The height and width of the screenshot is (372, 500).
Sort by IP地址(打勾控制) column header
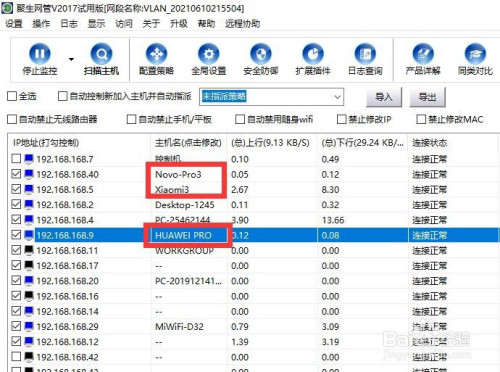pos(79,143)
